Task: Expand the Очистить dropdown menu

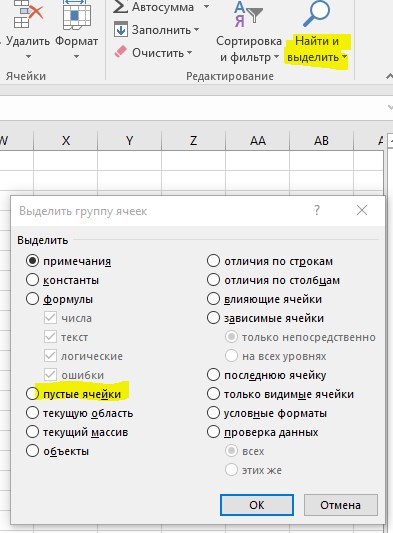Action: pos(190,52)
